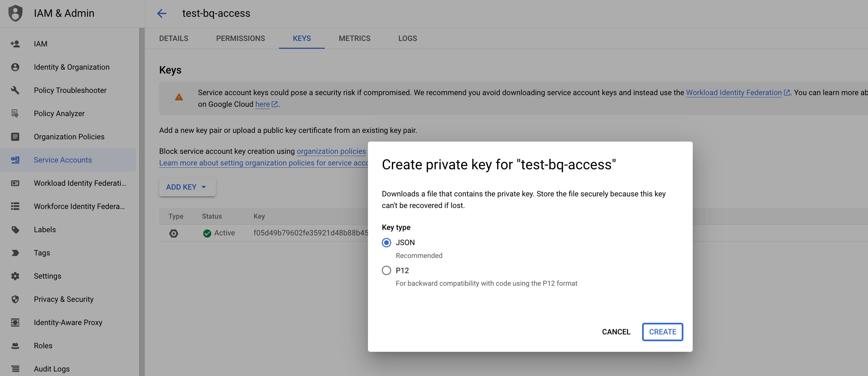Expand the ADD KEY dropdown
Screen dimensions: 868x376
coord(187,187)
